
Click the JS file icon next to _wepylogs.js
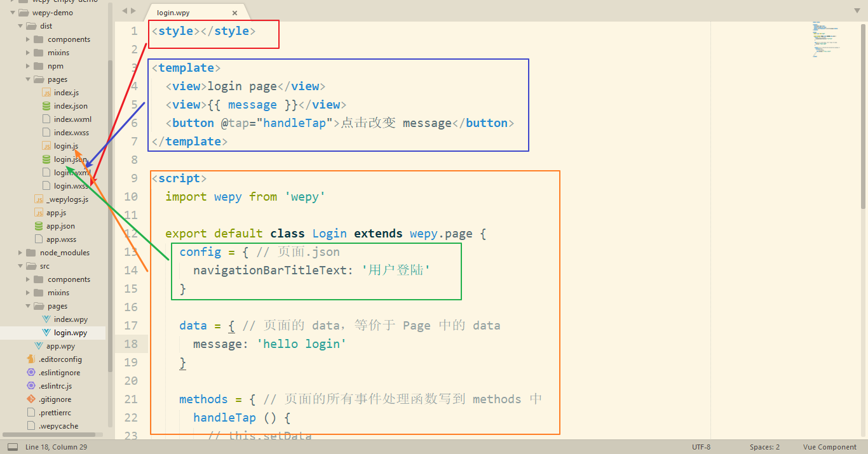39,199
